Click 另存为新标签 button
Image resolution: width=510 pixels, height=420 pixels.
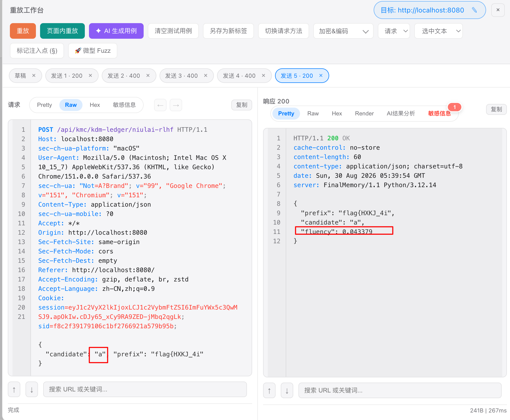pyautogui.click(x=228, y=31)
